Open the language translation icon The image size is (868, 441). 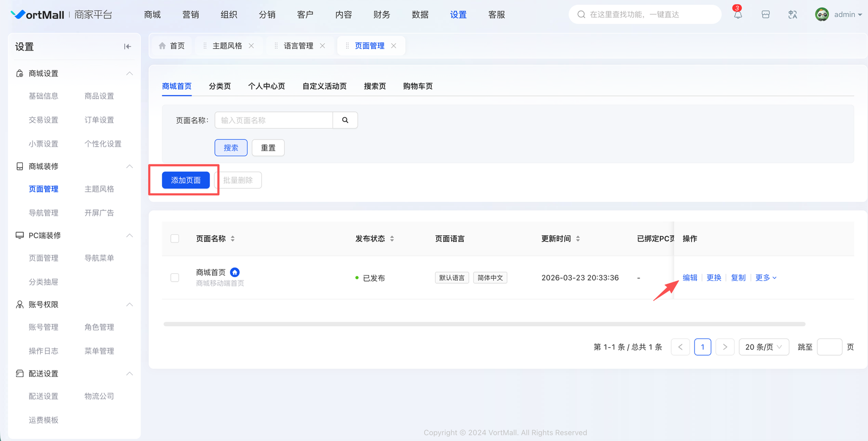793,15
